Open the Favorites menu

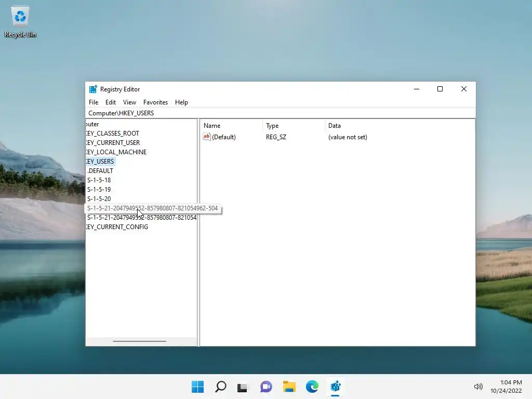155,102
